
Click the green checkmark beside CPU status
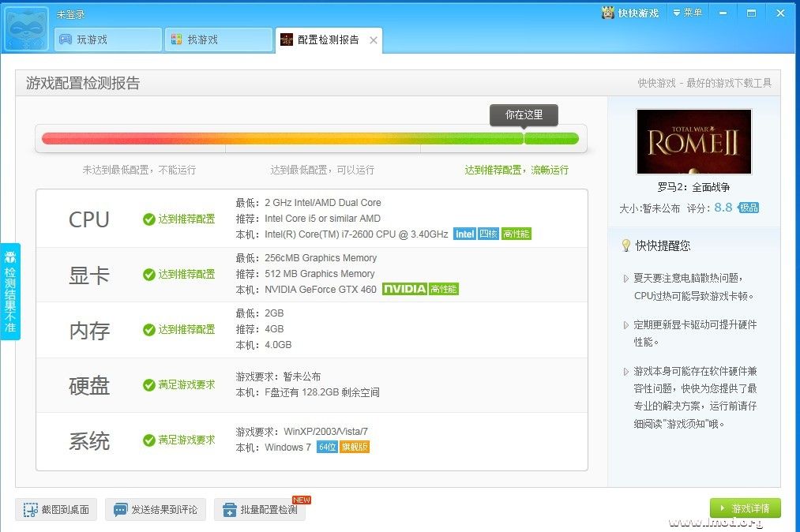pyautogui.click(x=148, y=219)
